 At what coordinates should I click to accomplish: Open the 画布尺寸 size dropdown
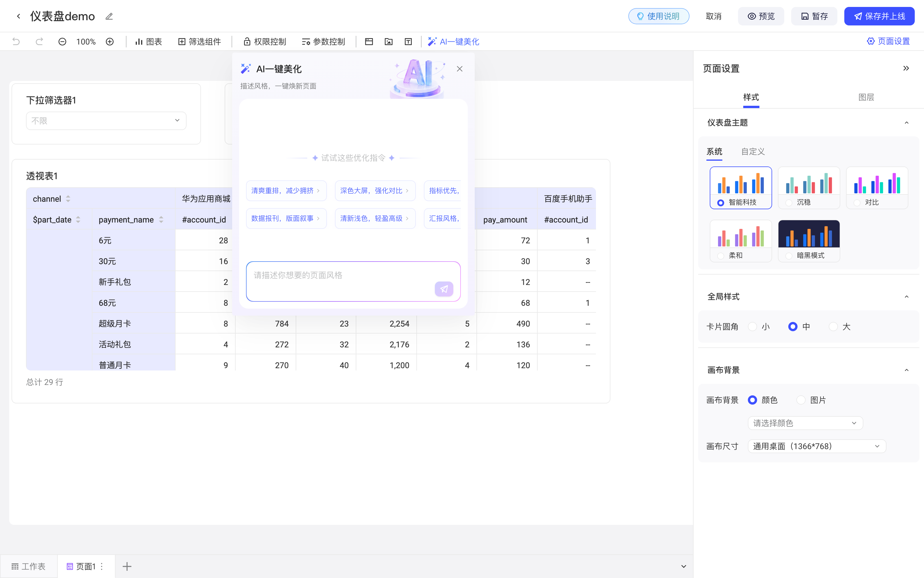coord(817,446)
